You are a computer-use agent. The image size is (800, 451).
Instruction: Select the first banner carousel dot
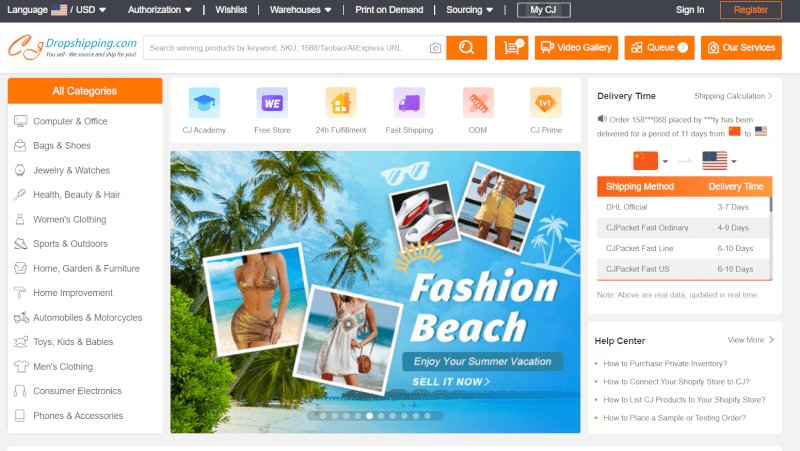pyautogui.click(x=323, y=416)
